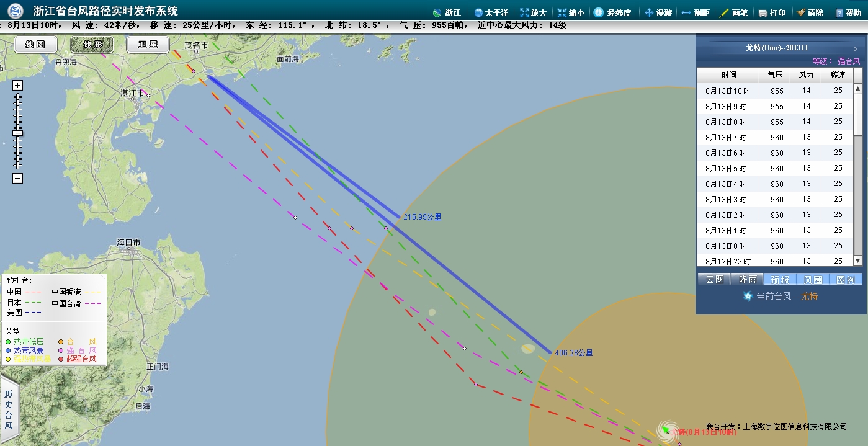
Task: Open the 经纬度 latitude-longitude tool
Action: 598,12
